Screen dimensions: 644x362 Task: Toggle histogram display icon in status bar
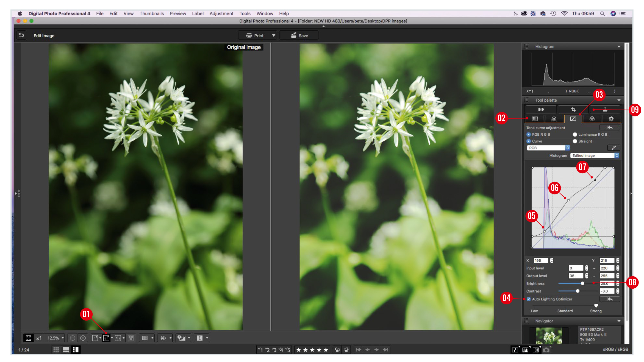click(526, 350)
